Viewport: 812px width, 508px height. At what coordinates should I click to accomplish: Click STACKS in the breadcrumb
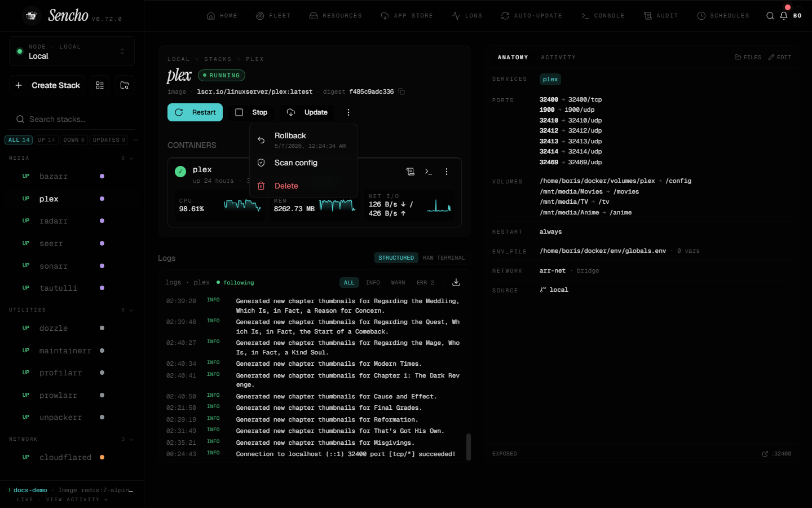click(x=218, y=59)
